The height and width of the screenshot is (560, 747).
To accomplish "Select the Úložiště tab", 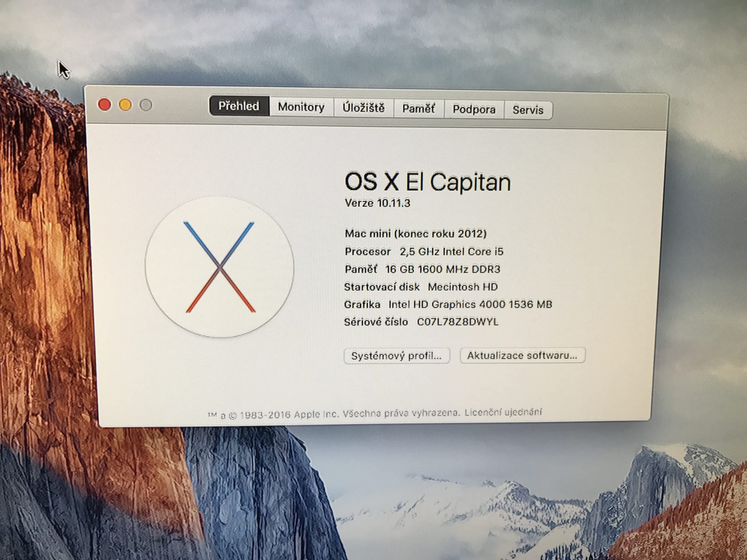I will tap(363, 108).
